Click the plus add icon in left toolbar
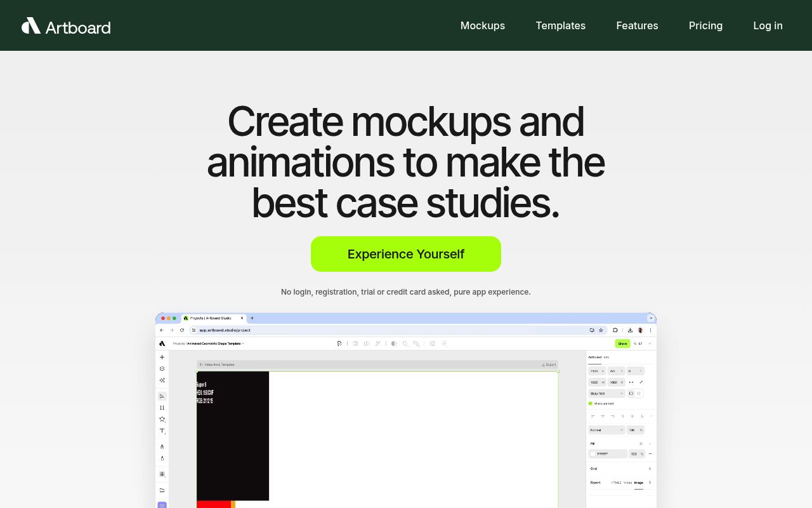The height and width of the screenshot is (508, 812). point(162,358)
